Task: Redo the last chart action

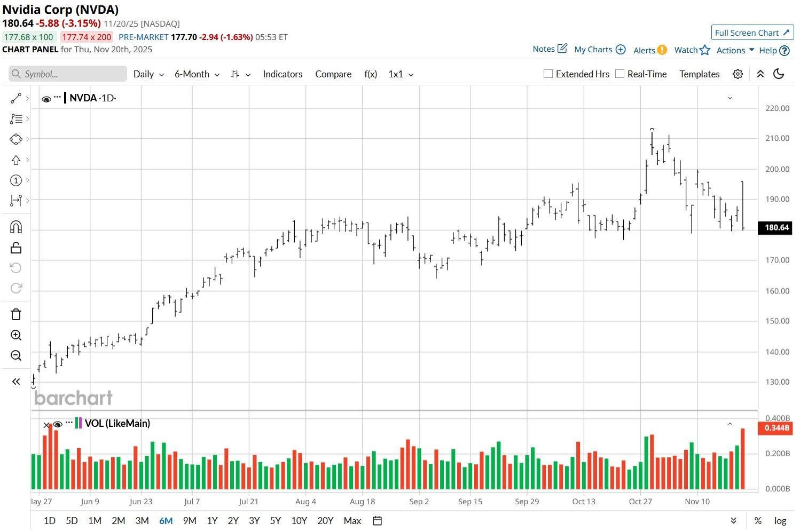Action: tap(16, 288)
